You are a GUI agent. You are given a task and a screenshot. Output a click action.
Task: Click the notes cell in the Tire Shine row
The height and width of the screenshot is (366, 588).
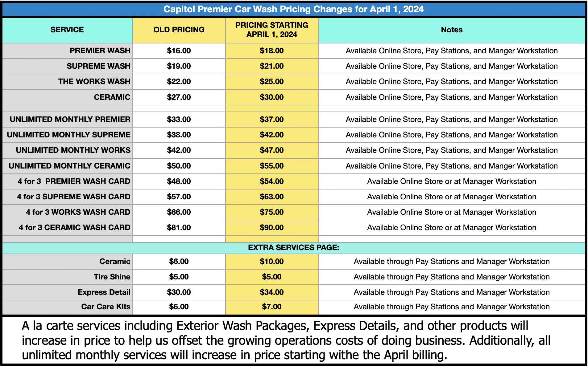(x=452, y=277)
